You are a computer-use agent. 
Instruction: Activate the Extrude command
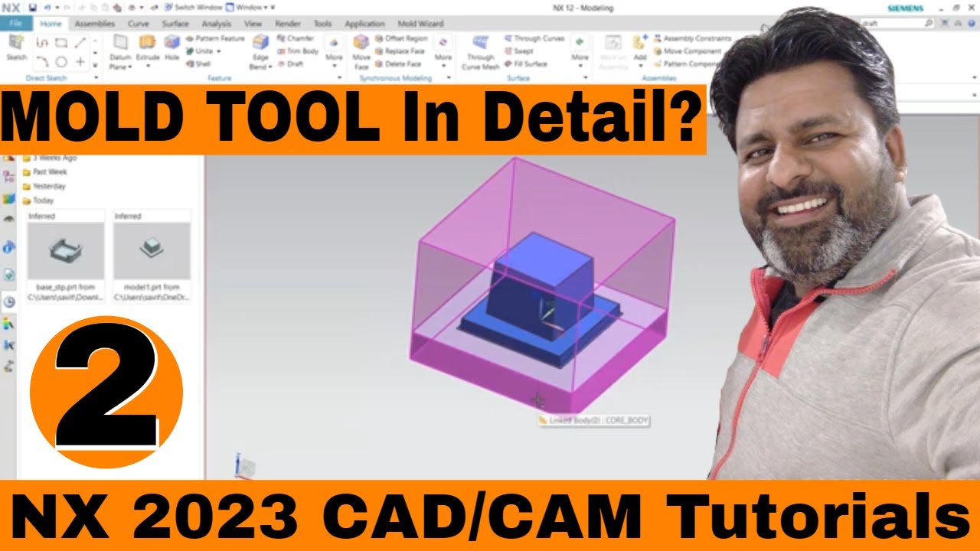tap(148, 48)
